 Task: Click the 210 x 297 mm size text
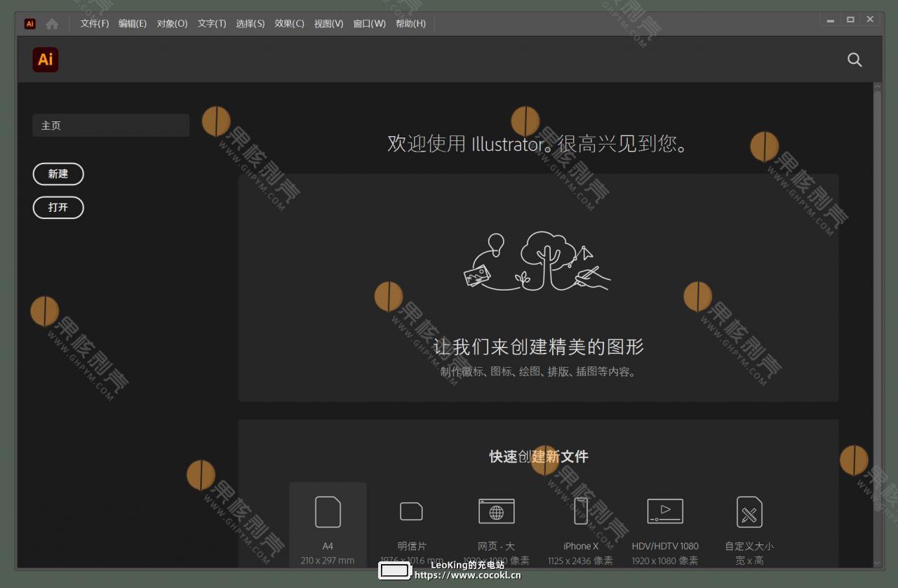(328, 561)
